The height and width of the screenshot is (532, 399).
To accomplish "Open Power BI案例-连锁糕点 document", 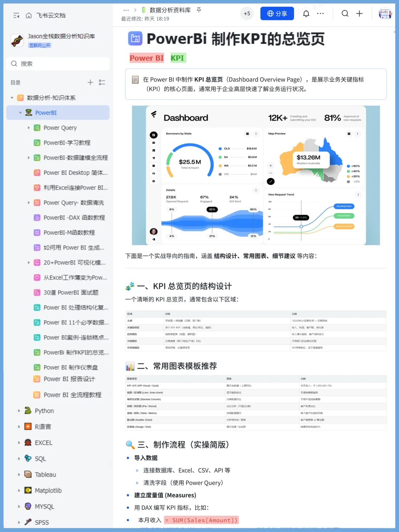I will click(x=76, y=337).
